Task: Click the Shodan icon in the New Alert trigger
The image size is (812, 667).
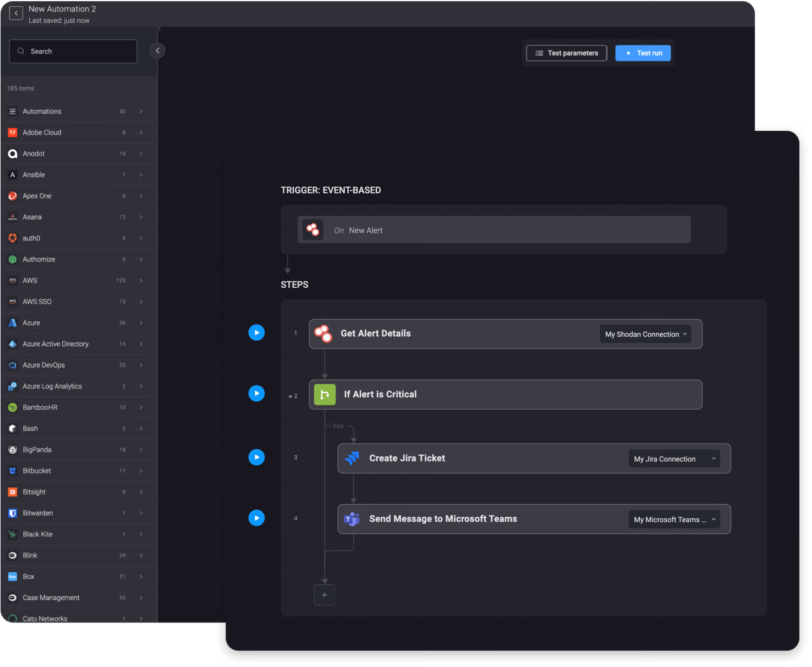Action: click(x=313, y=230)
